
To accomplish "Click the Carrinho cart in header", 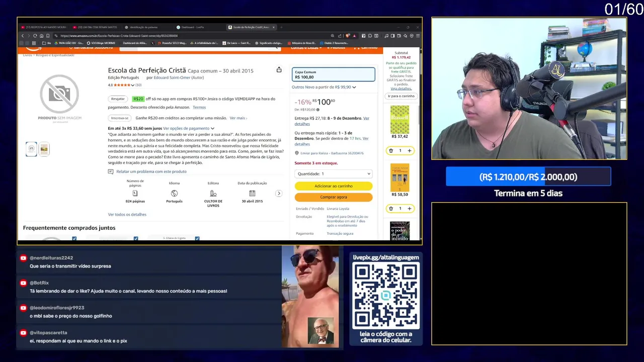I will click(x=366, y=47).
